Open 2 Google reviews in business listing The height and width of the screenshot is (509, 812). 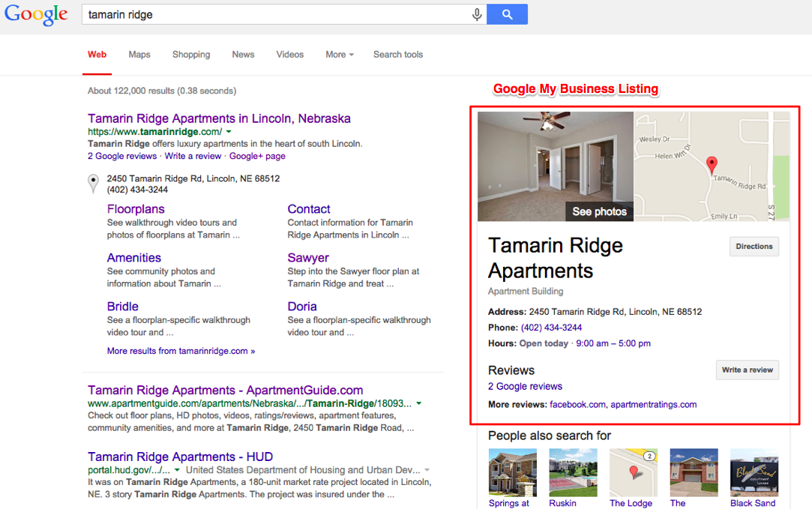click(525, 386)
